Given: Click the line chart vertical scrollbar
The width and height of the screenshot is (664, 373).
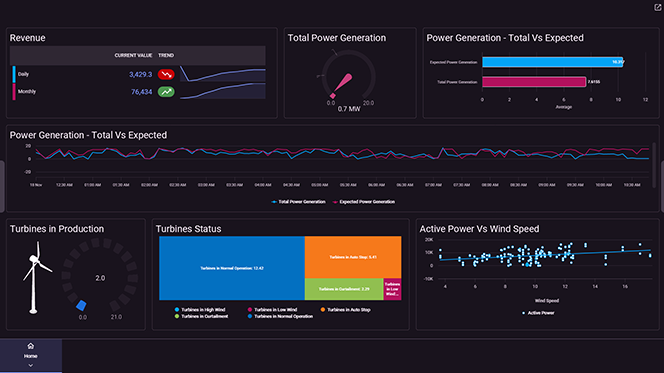Looking at the screenshot, I should point(654,166).
